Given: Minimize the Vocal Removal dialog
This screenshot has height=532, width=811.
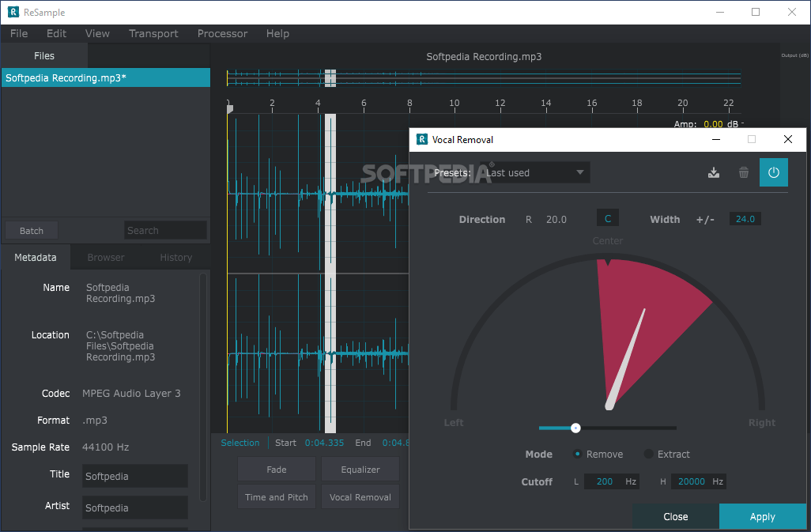Looking at the screenshot, I should 716,139.
